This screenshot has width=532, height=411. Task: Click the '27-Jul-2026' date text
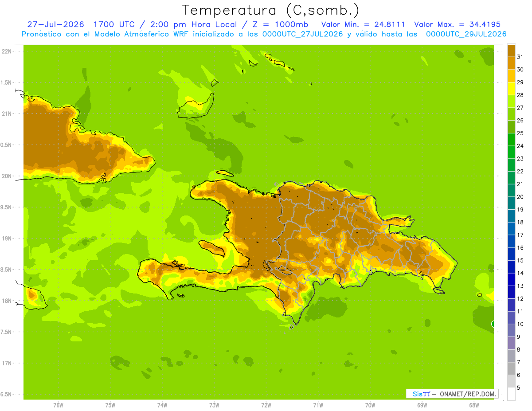pyautogui.click(x=55, y=24)
